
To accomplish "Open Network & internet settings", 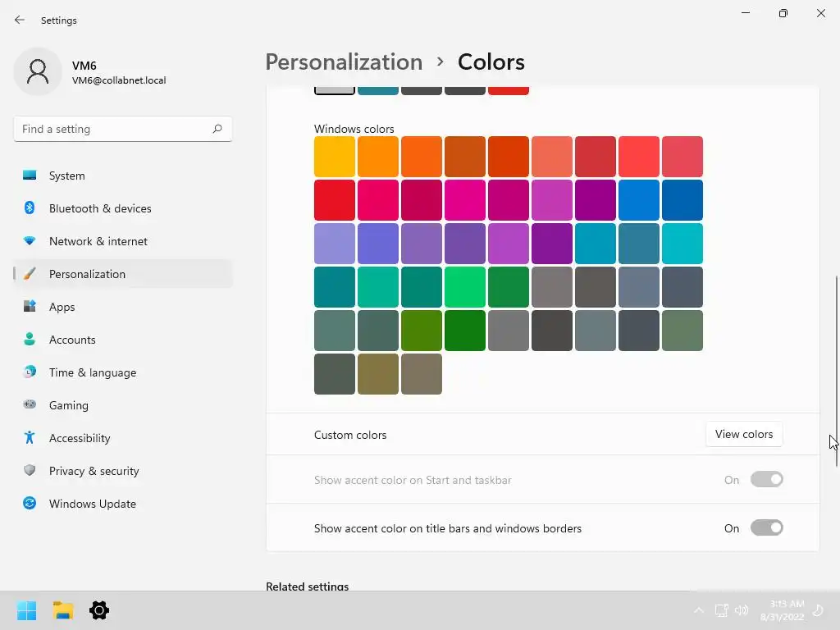I will click(123, 241).
